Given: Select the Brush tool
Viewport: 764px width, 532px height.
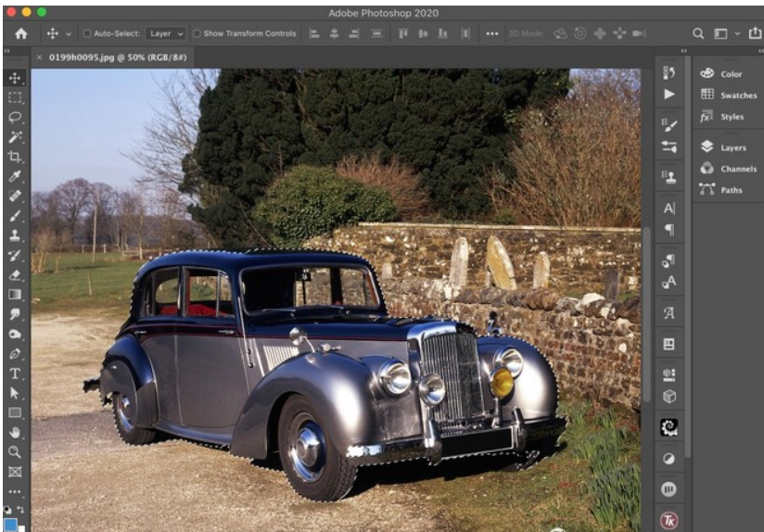Looking at the screenshot, I should (15, 215).
